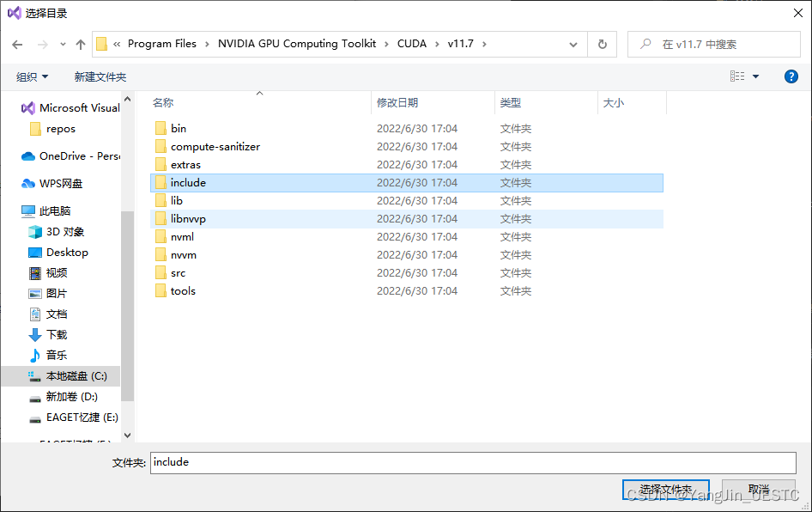Show hidden breadcrumb path with «

pyautogui.click(x=117, y=45)
